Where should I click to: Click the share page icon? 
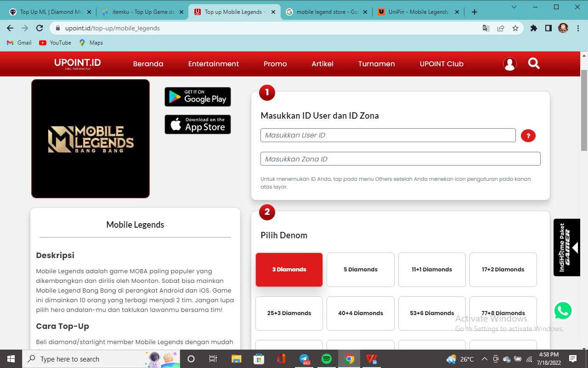pyautogui.click(x=501, y=28)
